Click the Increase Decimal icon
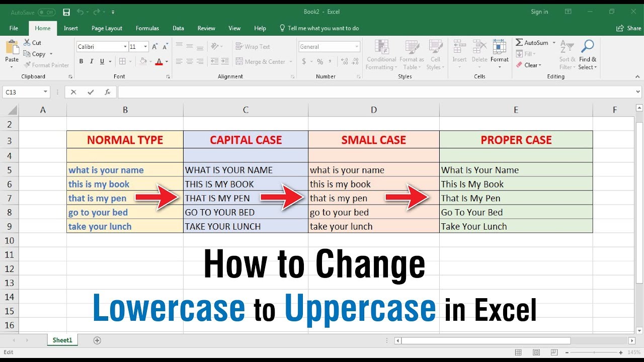The image size is (644, 362). pyautogui.click(x=347, y=61)
